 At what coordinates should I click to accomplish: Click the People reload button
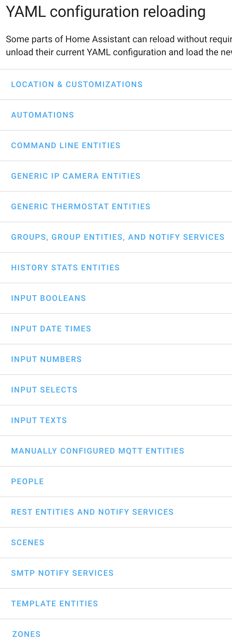pos(28,482)
